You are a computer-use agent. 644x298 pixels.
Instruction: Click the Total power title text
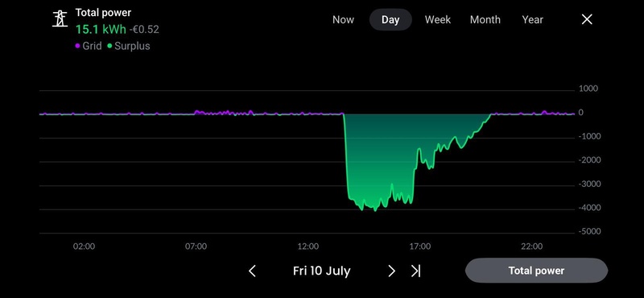(x=103, y=13)
